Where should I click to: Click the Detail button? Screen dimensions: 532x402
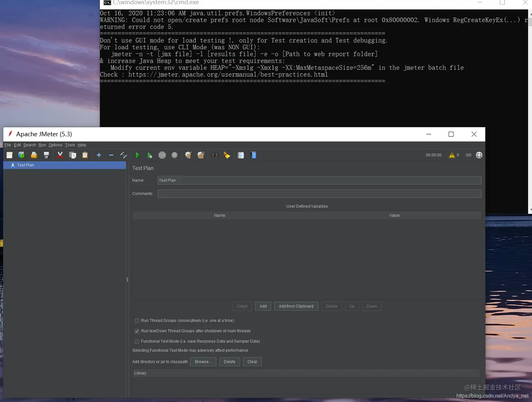242,306
